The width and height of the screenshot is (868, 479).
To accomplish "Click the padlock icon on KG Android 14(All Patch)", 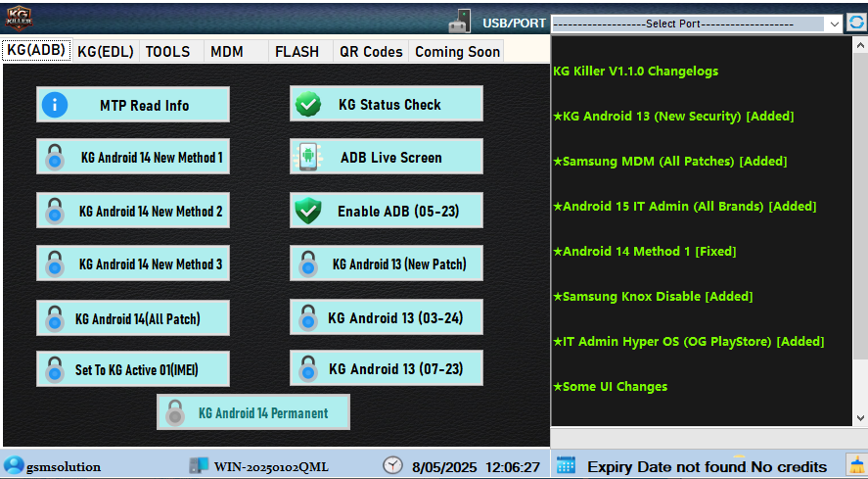I will coord(55,318).
